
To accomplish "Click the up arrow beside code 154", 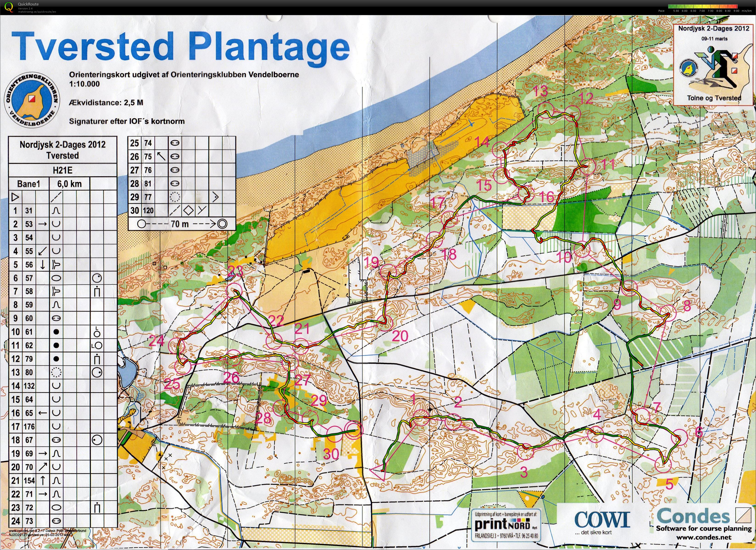I will point(43,481).
